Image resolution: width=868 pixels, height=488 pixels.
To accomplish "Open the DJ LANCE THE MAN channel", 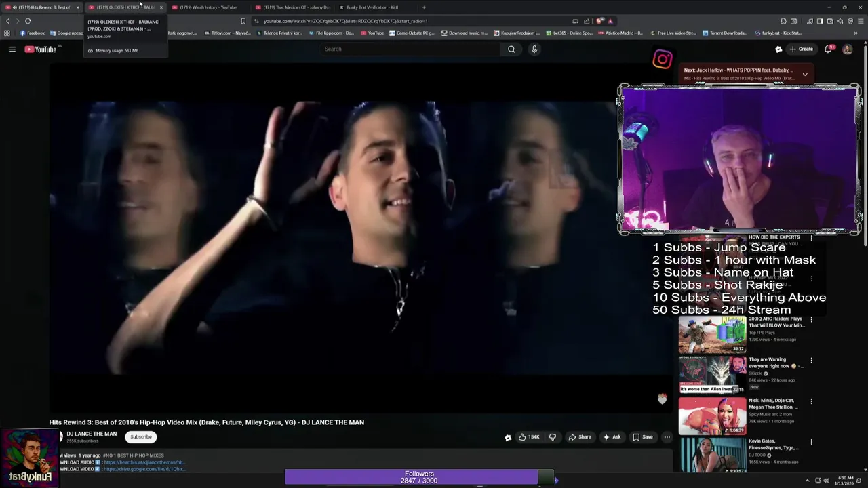I will (x=92, y=434).
